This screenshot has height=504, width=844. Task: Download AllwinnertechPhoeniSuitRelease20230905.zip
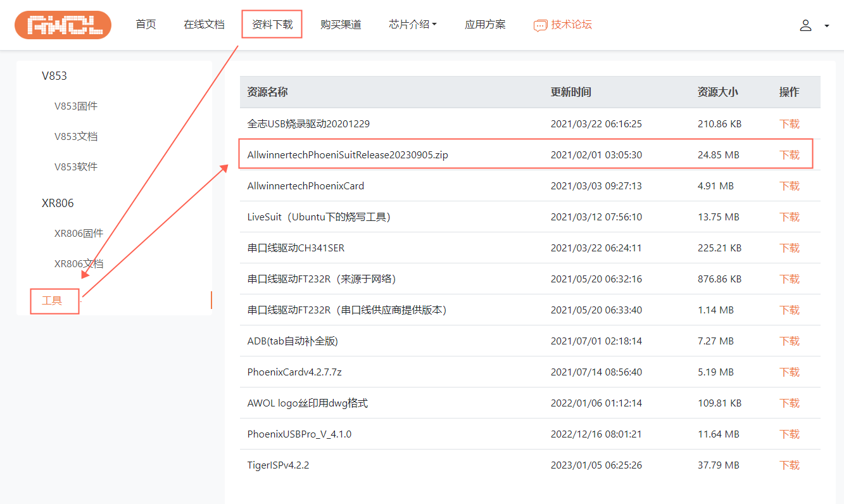click(789, 155)
